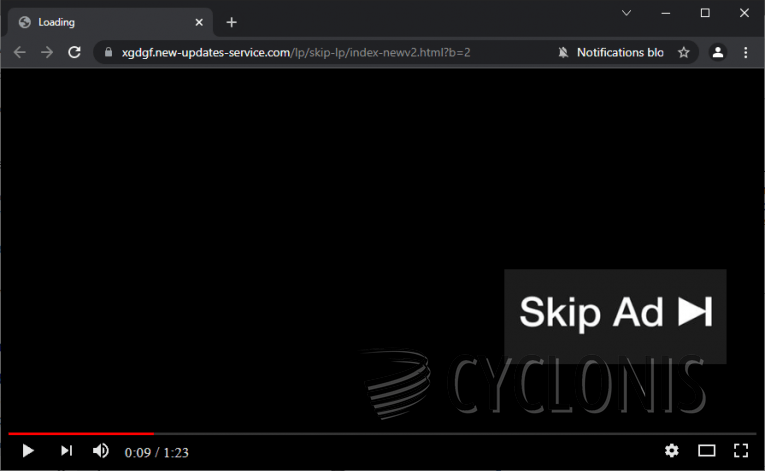Open the Chrome profile avatar icon
Viewport: 765px width, 471px height.
[717, 52]
